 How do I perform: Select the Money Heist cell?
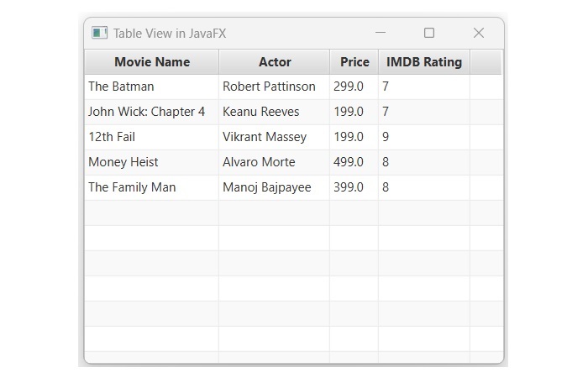pyautogui.click(x=123, y=162)
